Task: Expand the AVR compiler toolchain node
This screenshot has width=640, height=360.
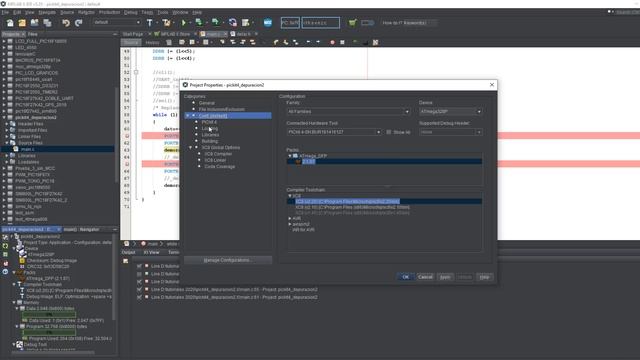Action: pos(290,219)
